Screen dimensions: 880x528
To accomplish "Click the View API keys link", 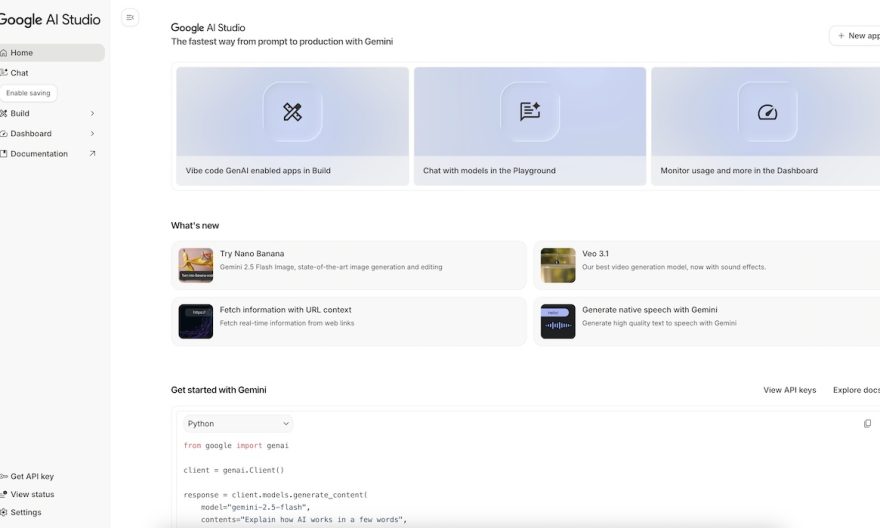I will 789,390.
